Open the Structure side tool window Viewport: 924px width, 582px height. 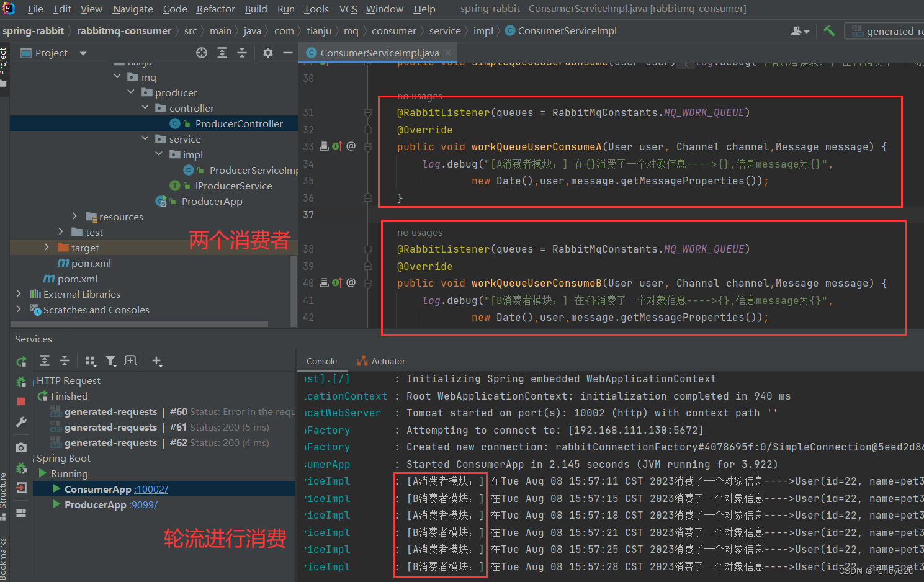(x=4, y=496)
